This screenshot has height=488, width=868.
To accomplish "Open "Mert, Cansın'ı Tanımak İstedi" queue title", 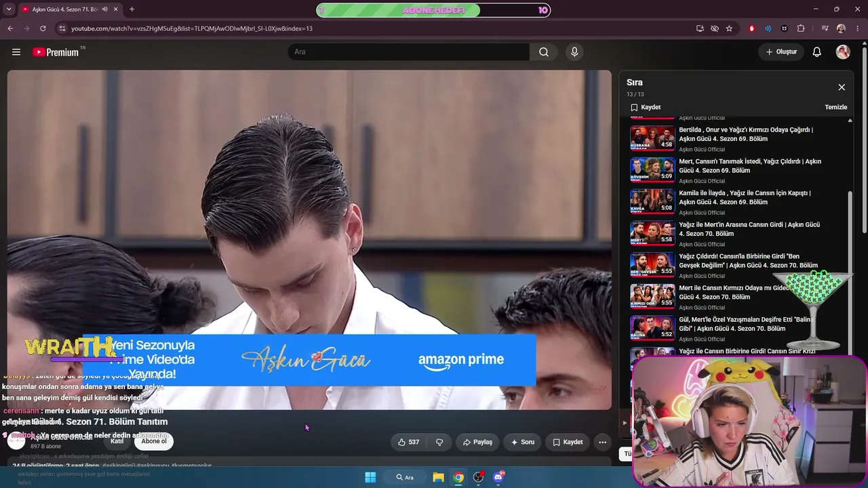I will point(750,166).
